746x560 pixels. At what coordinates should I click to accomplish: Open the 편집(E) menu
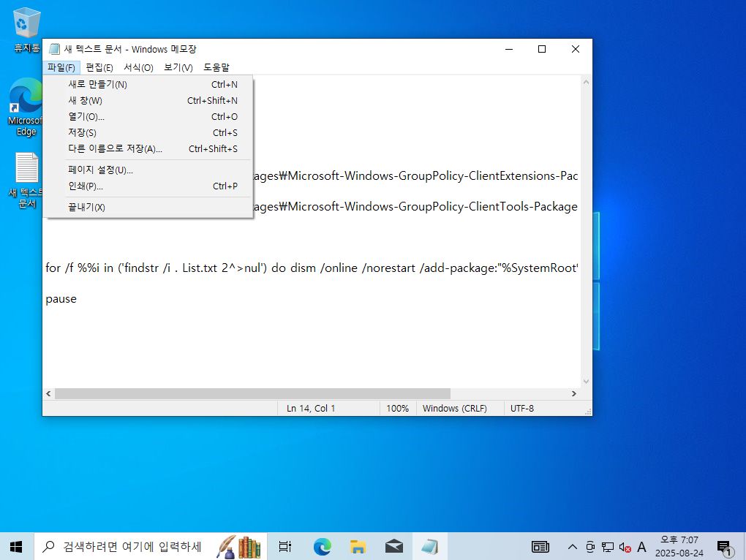pyautogui.click(x=99, y=67)
